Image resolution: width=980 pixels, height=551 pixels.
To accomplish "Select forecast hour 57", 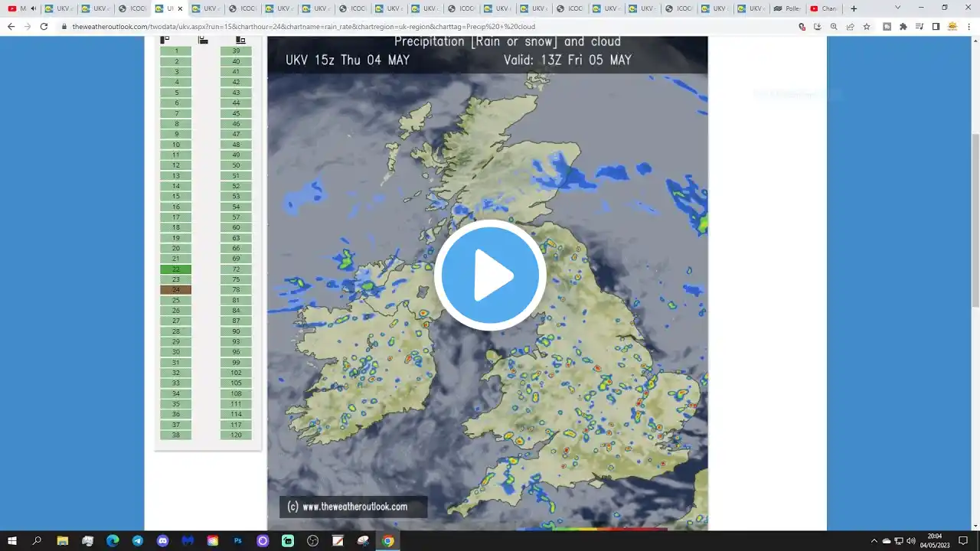I will [236, 217].
